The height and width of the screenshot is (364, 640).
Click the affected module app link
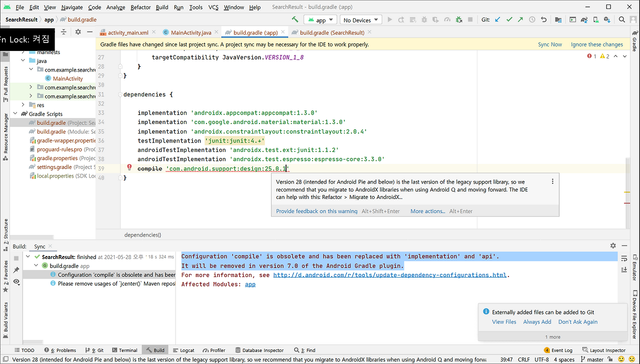[250, 284]
